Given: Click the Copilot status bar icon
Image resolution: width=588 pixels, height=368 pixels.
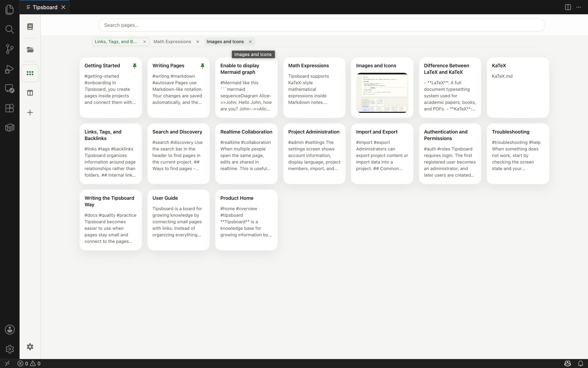Looking at the screenshot, I should (x=568, y=364).
